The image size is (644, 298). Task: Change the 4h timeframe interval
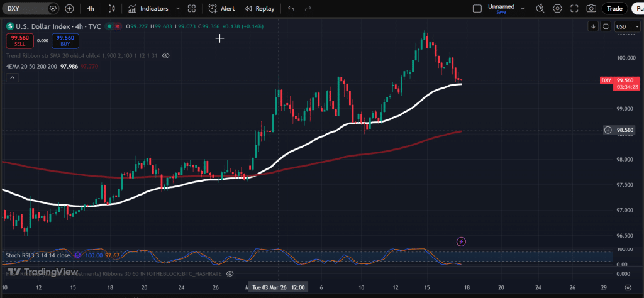pos(91,9)
